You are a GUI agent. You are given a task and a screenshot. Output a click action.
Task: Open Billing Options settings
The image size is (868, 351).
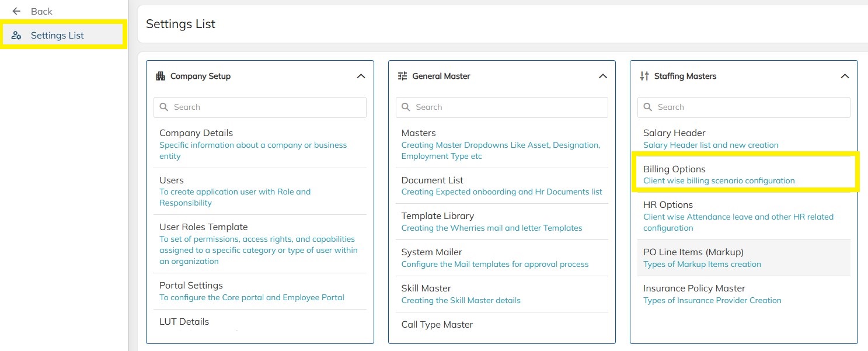(x=674, y=169)
